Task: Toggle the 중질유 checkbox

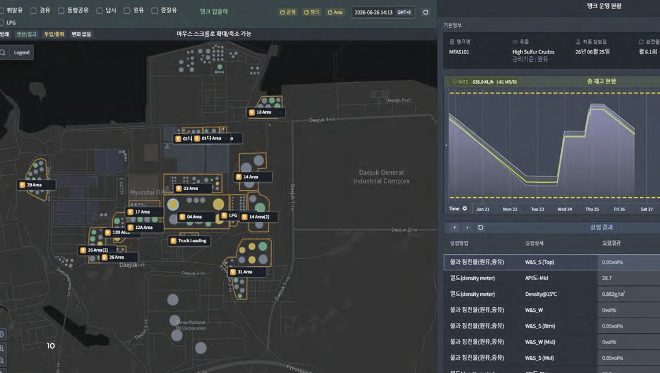Action: point(154,11)
